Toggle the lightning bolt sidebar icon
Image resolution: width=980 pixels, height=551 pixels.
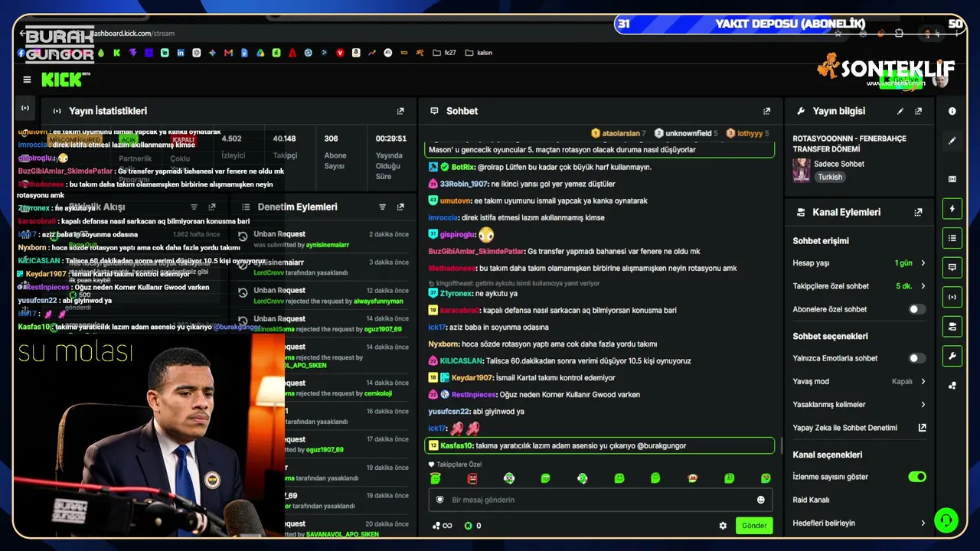click(952, 208)
